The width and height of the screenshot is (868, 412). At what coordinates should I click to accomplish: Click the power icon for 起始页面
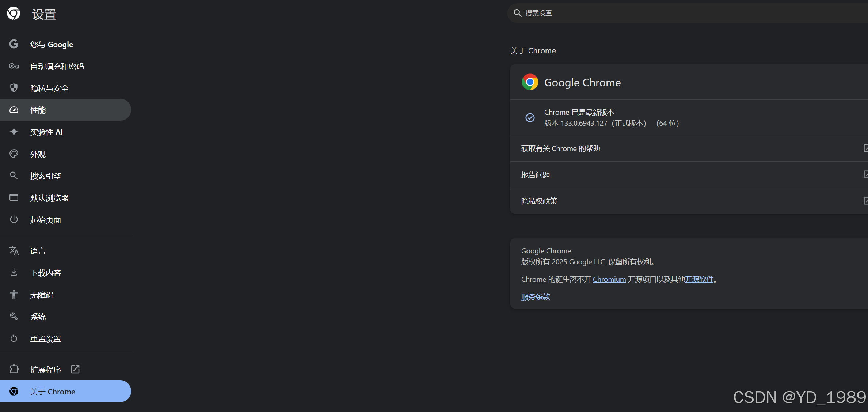[x=14, y=219]
